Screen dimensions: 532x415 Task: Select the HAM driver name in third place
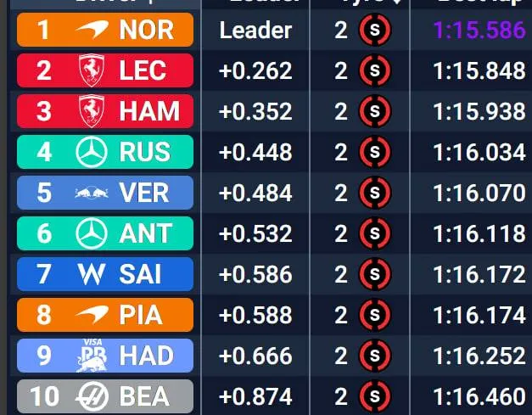click(x=149, y=111)
